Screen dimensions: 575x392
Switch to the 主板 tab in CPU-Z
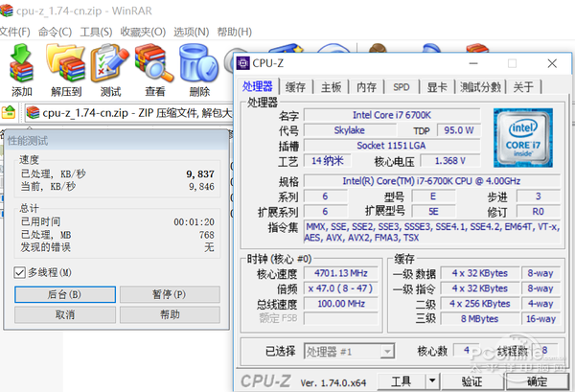tap(332, 87)
